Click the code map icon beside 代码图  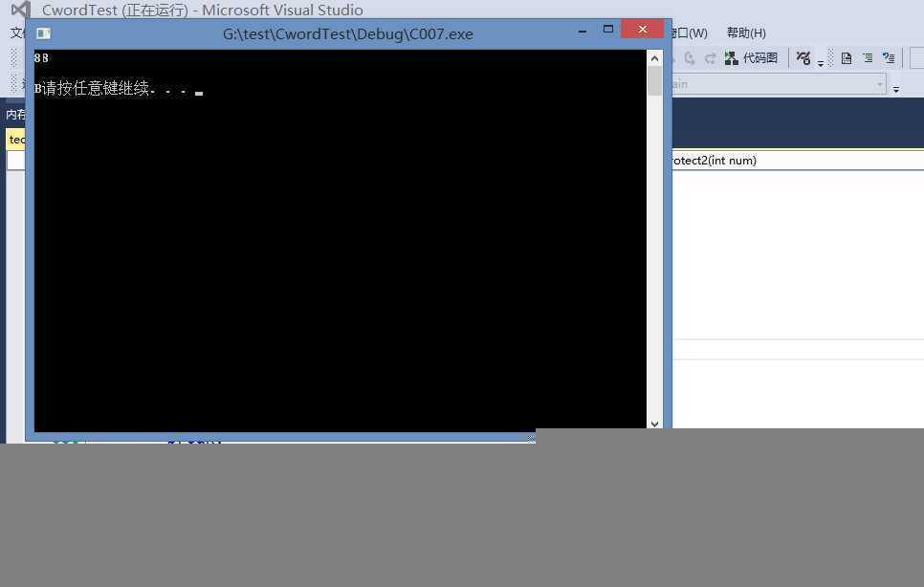pyautogui.click(x=732, y=57)
